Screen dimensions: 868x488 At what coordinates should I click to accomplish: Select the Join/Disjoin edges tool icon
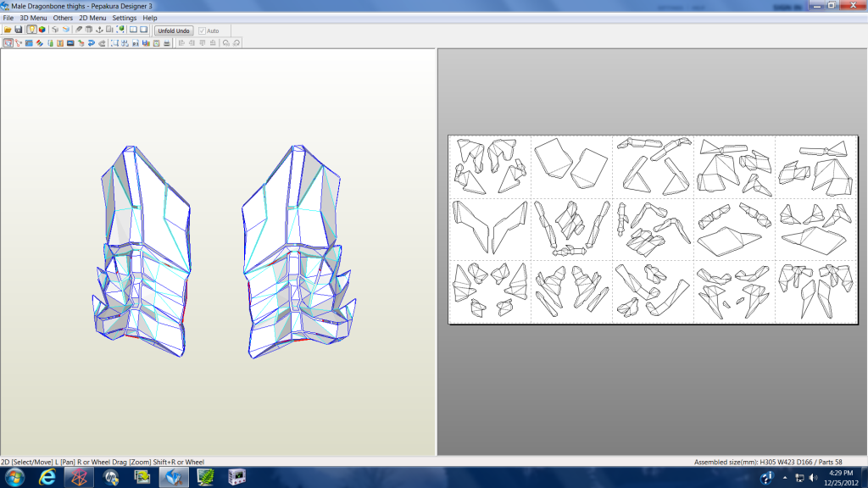pos(19,42)
